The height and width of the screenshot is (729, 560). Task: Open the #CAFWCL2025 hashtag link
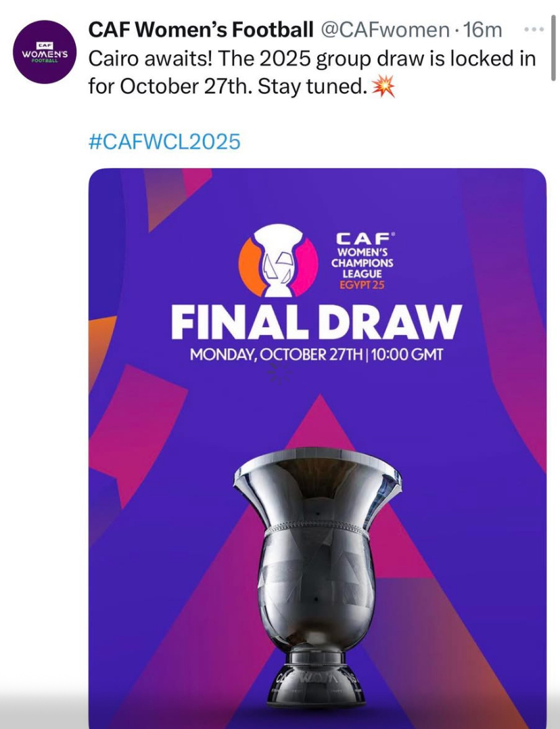point(164,141)
